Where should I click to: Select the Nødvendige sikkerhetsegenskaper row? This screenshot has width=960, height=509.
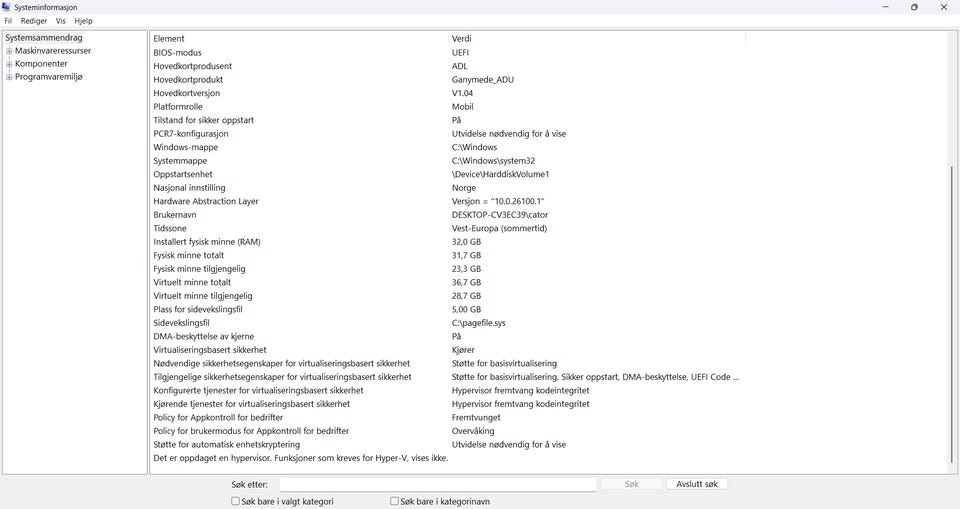446,363
